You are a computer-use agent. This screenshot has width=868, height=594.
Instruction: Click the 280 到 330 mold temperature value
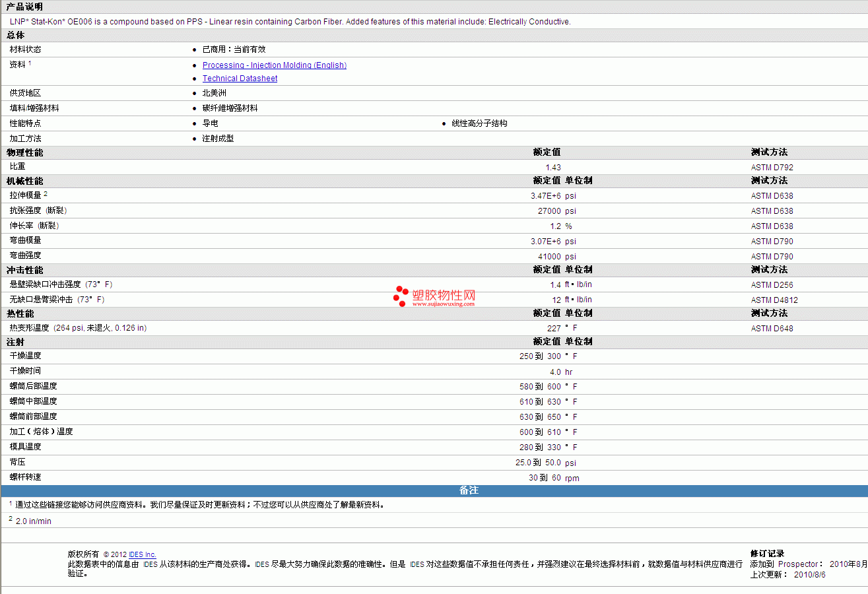540,447
